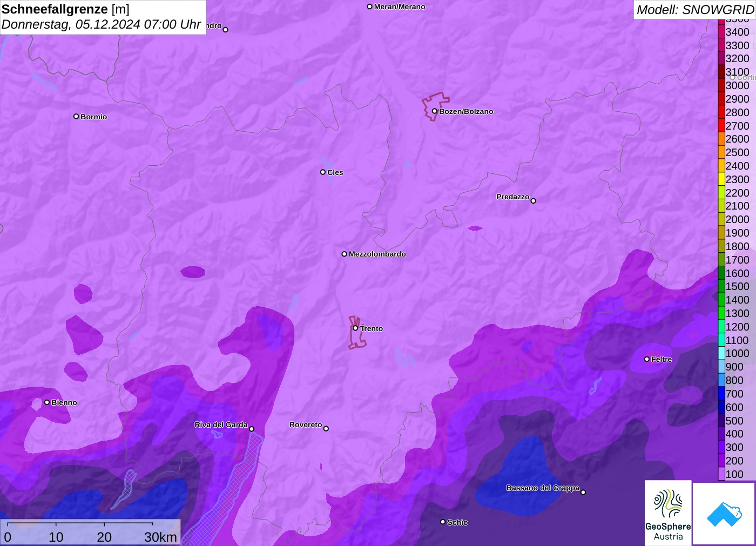Screen dimensions: 756x546
Task: Select the 2300 m yellow legend swatch
Action: click(x=721, y=179)
